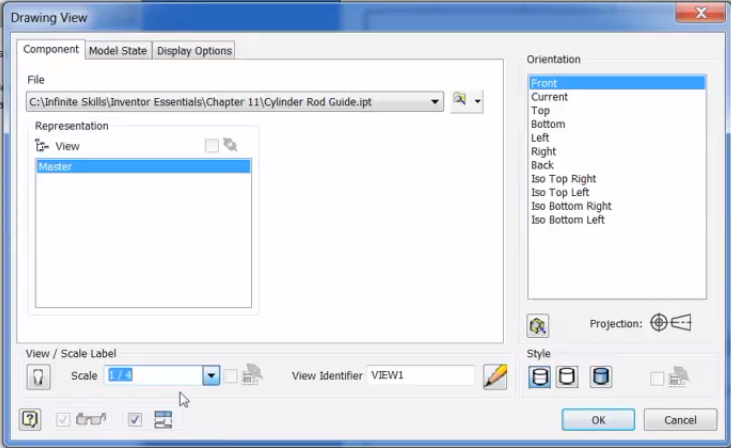
Task: Click the change view orientation icon
Action: [x=539, y=325]
